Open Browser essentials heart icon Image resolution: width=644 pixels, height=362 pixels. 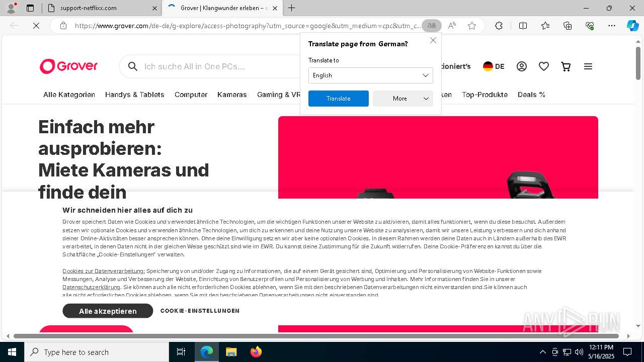coord(590,26)
